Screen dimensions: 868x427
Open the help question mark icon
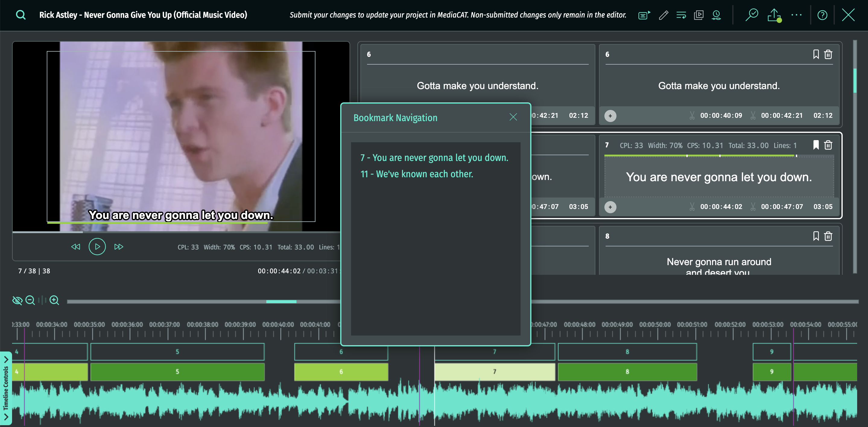[x=822, y=15]
